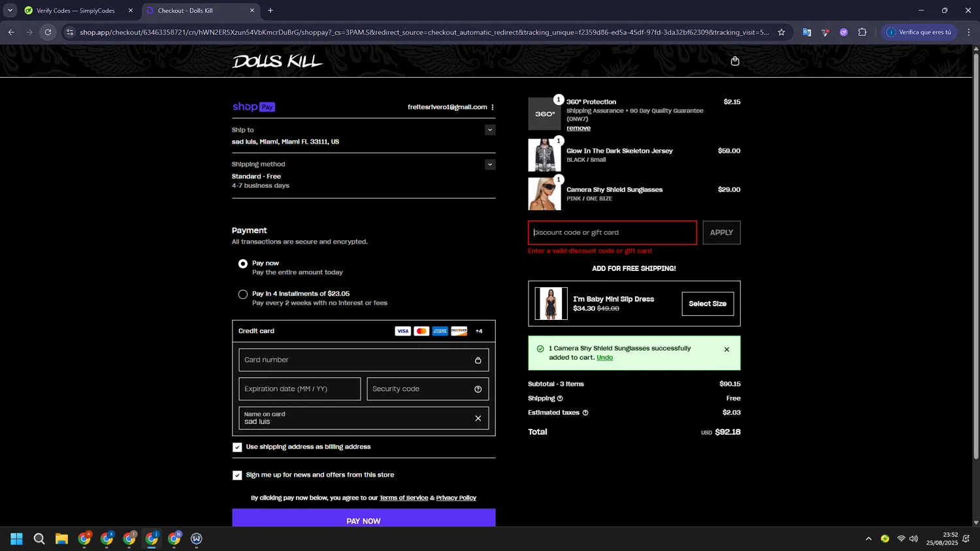The height and width of the screenshot is (551, 980).
Task: Show the +4 additional card types
Action: coord(479,331)
